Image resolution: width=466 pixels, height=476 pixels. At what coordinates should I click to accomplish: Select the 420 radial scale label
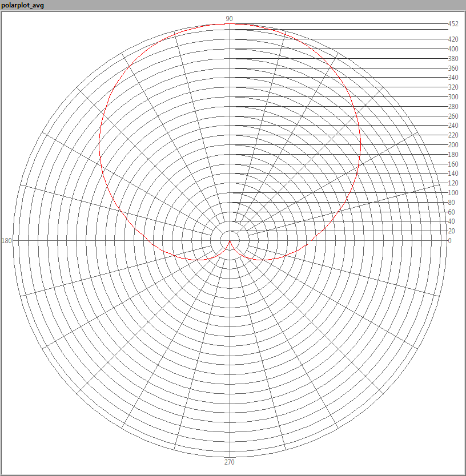[453, 39]
